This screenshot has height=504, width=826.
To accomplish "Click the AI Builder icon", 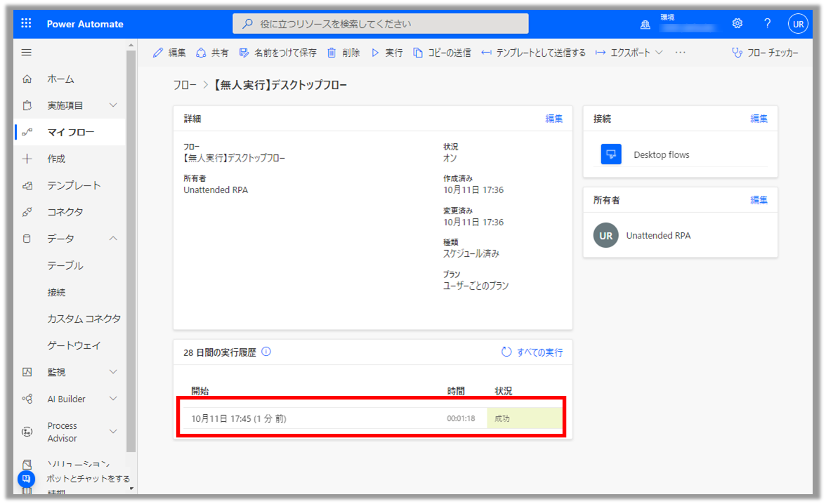I will click(27, 399).
